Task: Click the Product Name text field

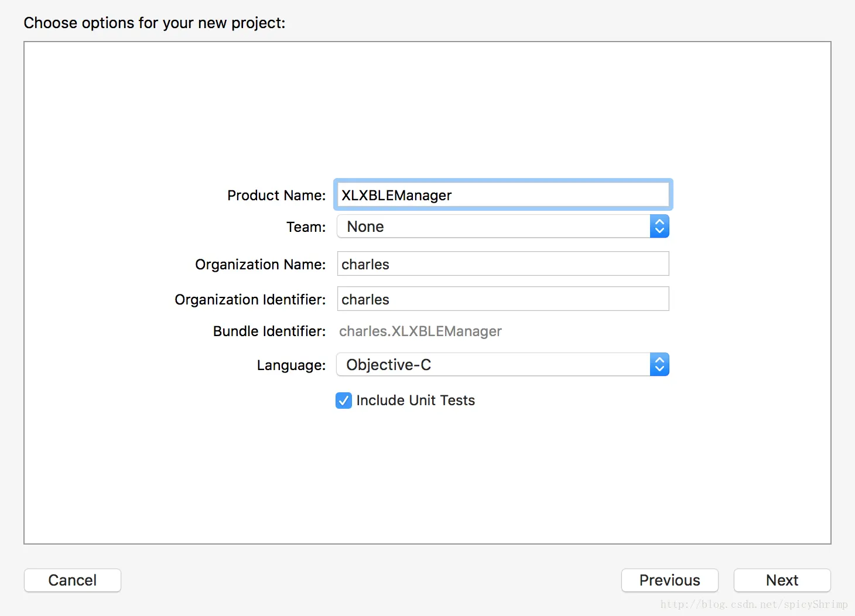Action: [502, 195]
